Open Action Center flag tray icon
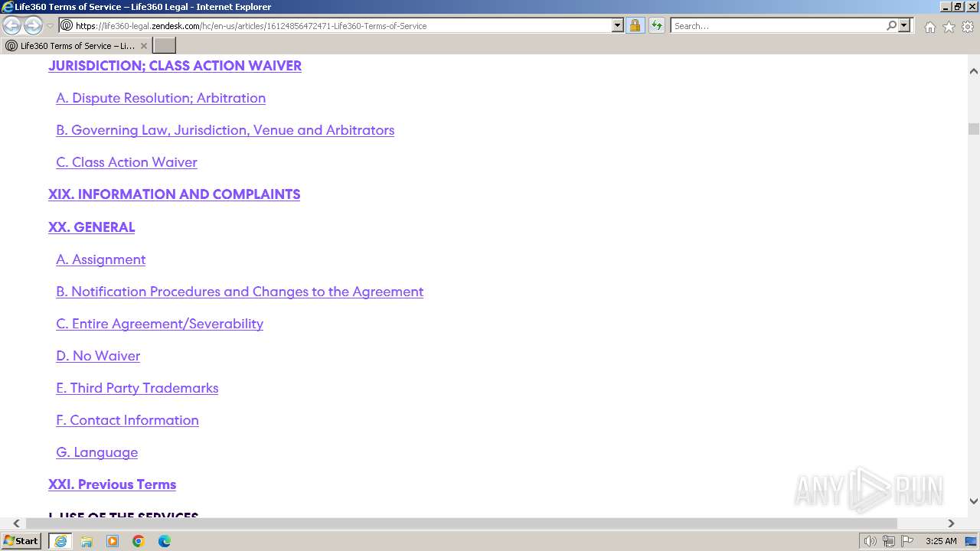The image size is (980, 551). tap(907, 541)
